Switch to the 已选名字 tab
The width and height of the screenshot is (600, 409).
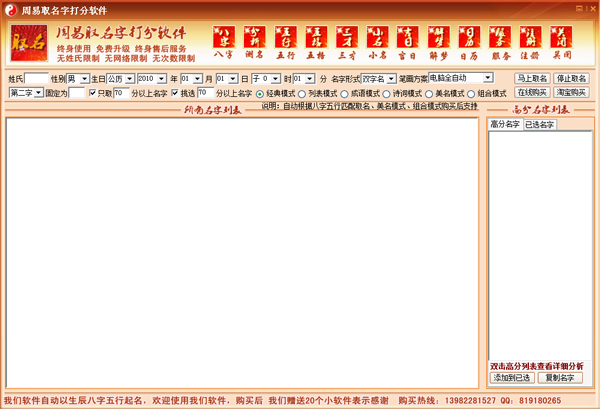point(539,124)
